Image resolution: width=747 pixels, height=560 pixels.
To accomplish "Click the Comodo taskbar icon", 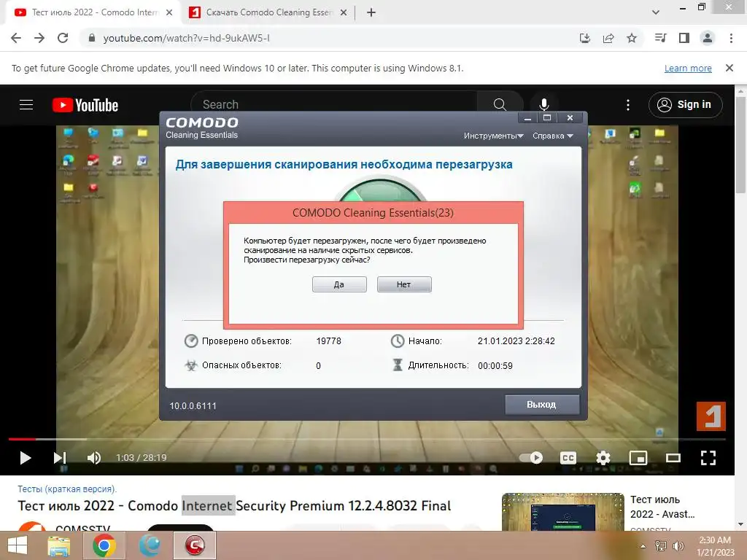I will coord(194,545).
